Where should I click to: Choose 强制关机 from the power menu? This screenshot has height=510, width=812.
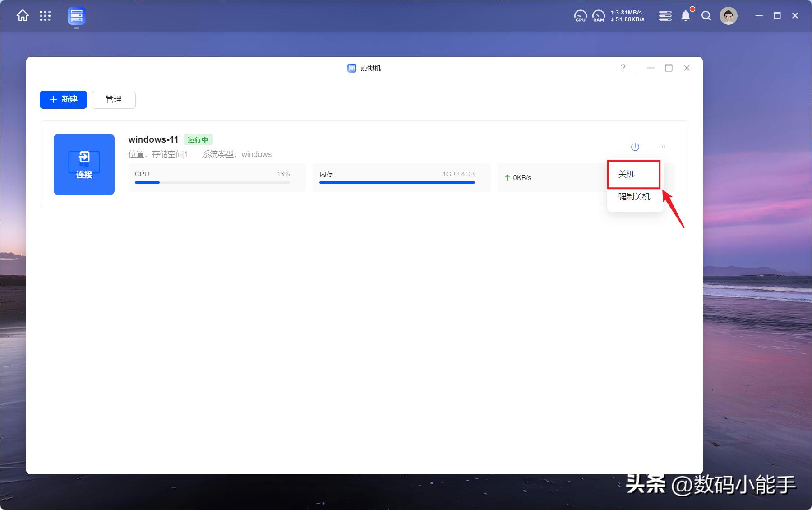point(634,197)
